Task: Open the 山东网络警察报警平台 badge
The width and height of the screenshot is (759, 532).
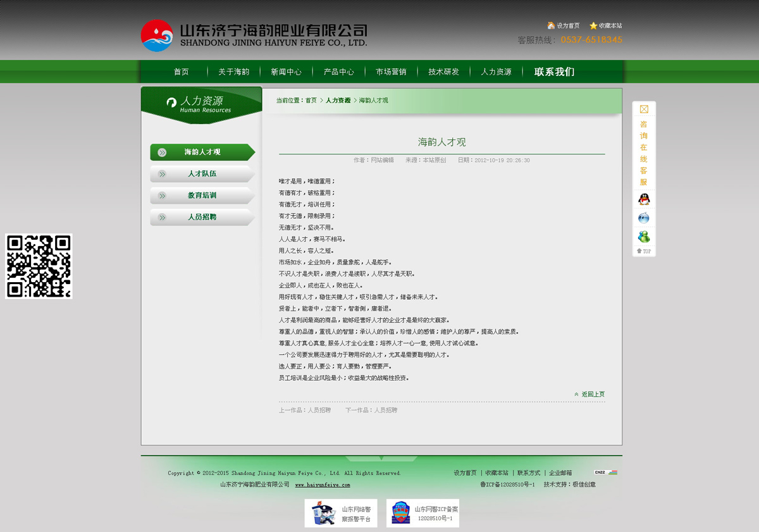Action: pyautogui.click(x=341, y=513)
